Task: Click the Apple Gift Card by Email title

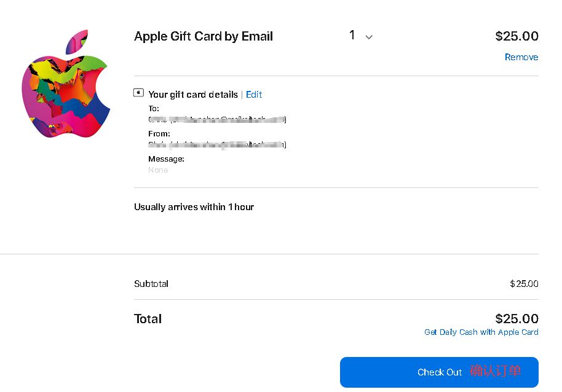Action: (204, 36)
